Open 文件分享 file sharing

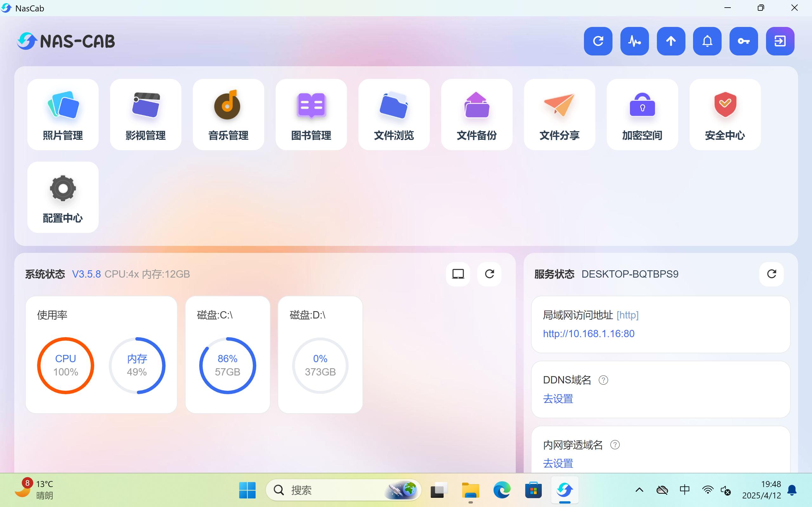click(559, 114)
